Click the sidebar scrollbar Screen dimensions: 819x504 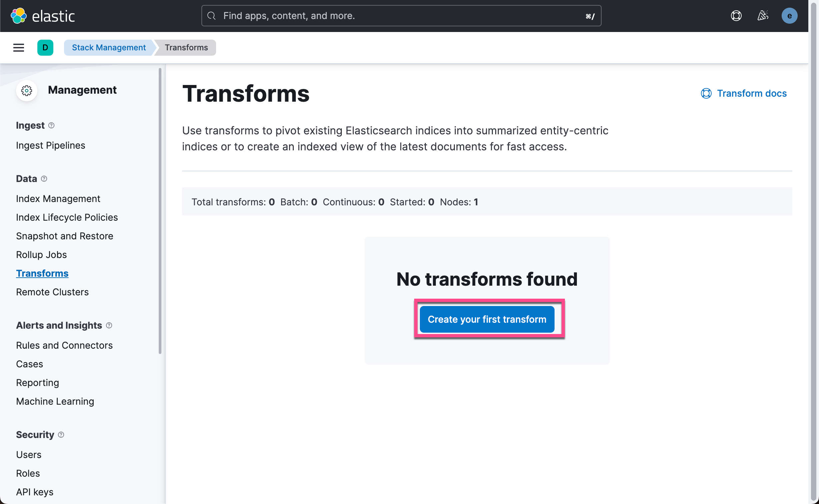tap(160, 210)
